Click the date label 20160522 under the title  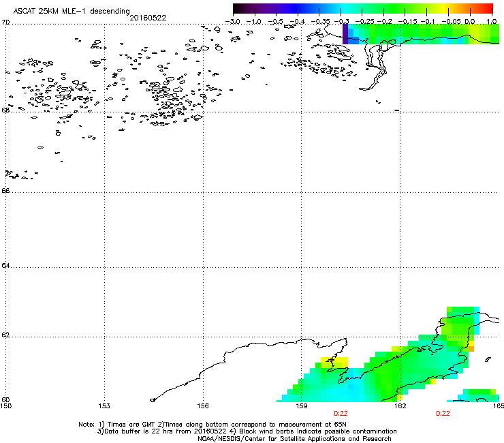coord(148,18)
